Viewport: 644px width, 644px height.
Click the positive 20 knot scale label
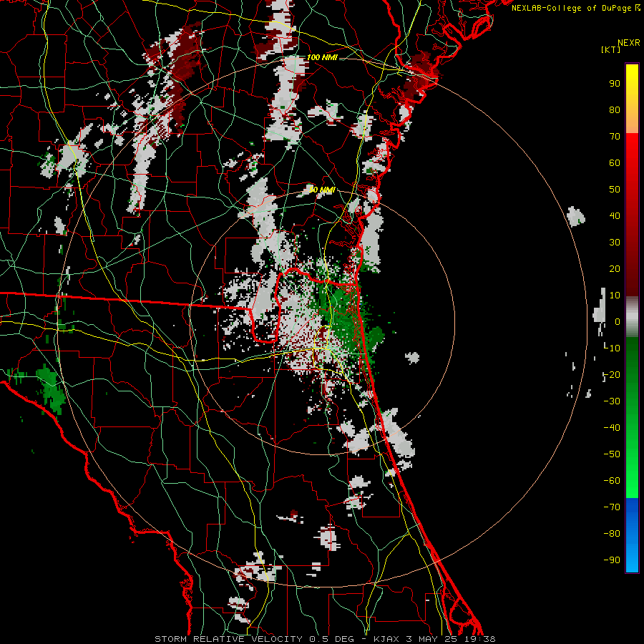pos(615,269)
